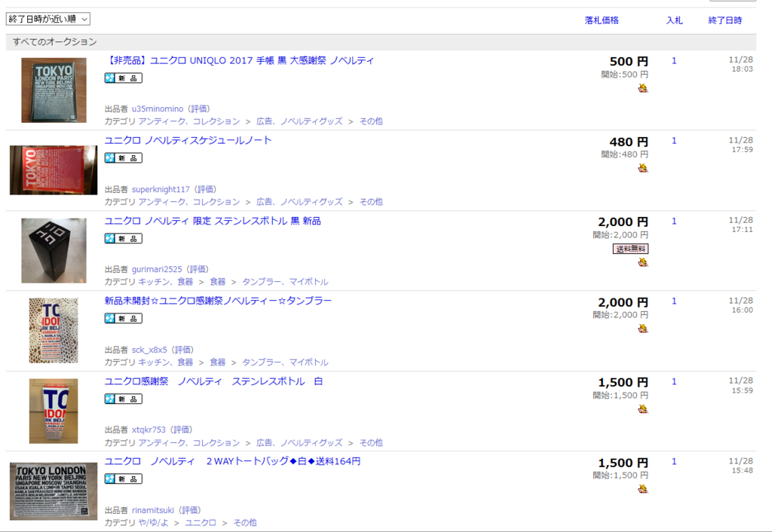772x532 pixels.
Task: Sort listings by 終了日時 column header
Action: [x=725, y=20]
